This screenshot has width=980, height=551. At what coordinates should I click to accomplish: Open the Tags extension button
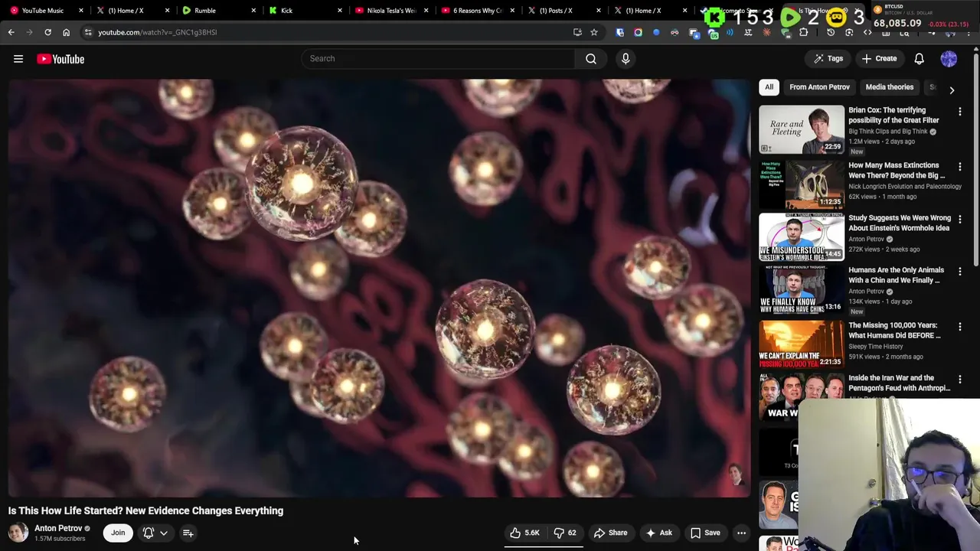click(828, 58)
